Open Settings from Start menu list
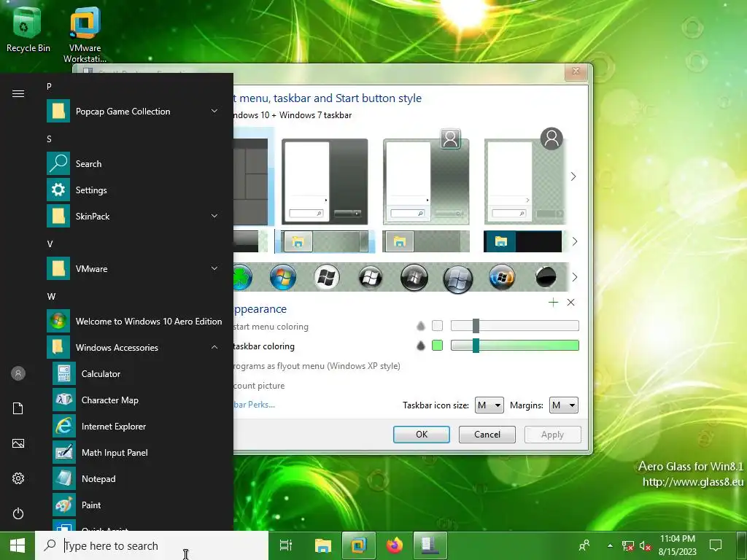The image size is (747, 560). (x=134, y=190)
